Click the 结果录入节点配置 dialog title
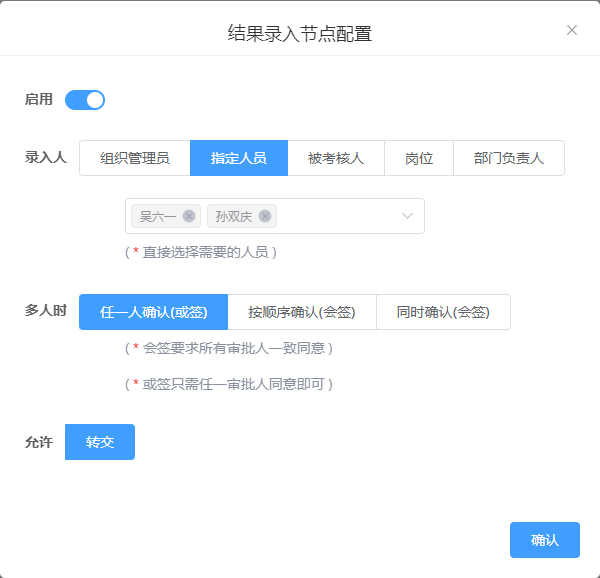 tap(300, 33)
